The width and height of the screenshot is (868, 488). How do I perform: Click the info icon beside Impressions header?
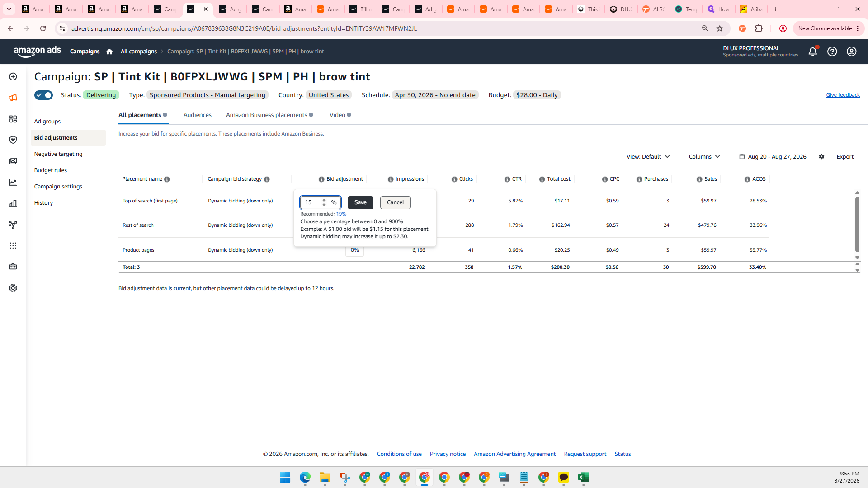pos(391,179)
